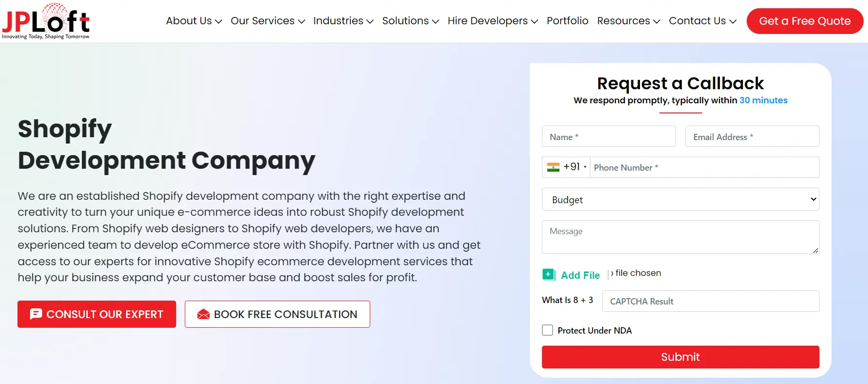Viewport: 868px width, 384px height.
Task: Submit the callback request form
Action: click(x=680, y=357)
